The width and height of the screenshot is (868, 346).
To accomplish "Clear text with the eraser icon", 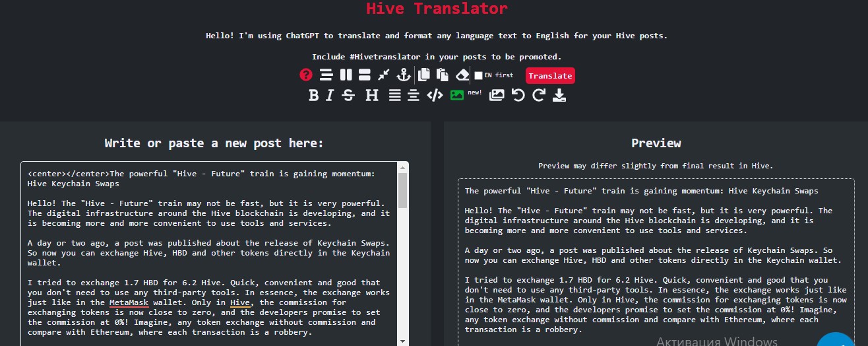I will (462, 75).
